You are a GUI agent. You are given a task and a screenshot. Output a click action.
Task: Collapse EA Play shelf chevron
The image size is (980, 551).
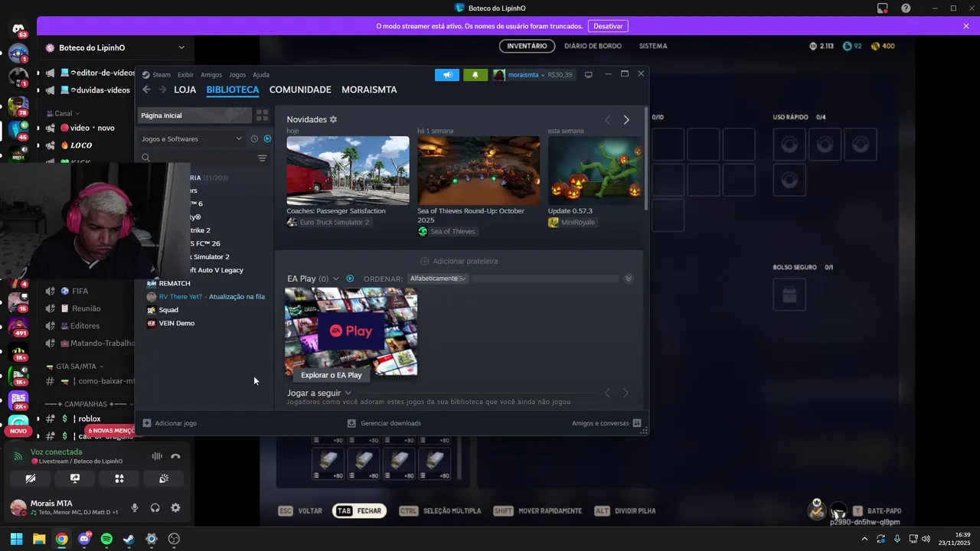[x=629, y=279]
